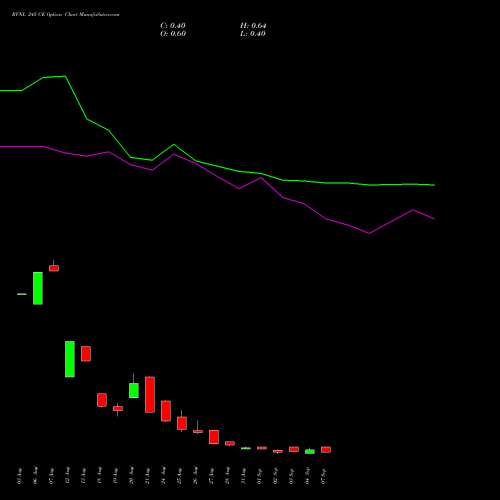
Task: Click the "07 Sep" date axis label
Action: 323,476
